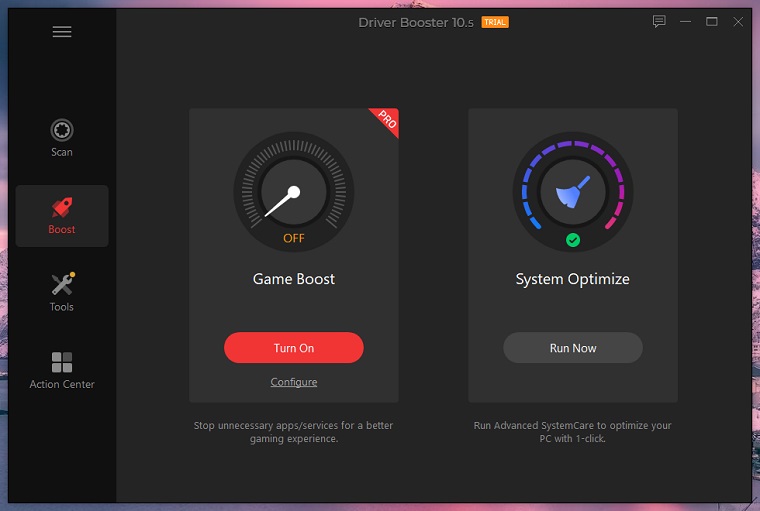Click 'Run Advanced SystemCare' description
The image size is (760, 511).
(573, 432)
